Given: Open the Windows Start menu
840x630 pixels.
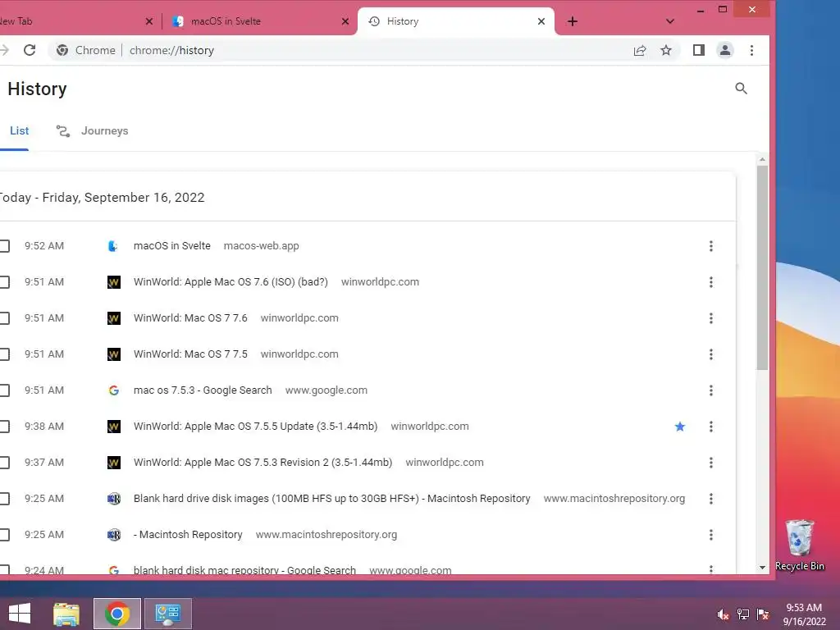Looking at the screenshot, I should coord(20,614).
